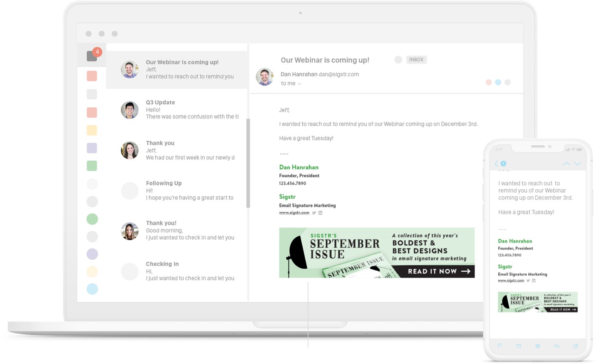600x364 pixels.
Task: Select the INBOX label tag
Action: [416, 59]
